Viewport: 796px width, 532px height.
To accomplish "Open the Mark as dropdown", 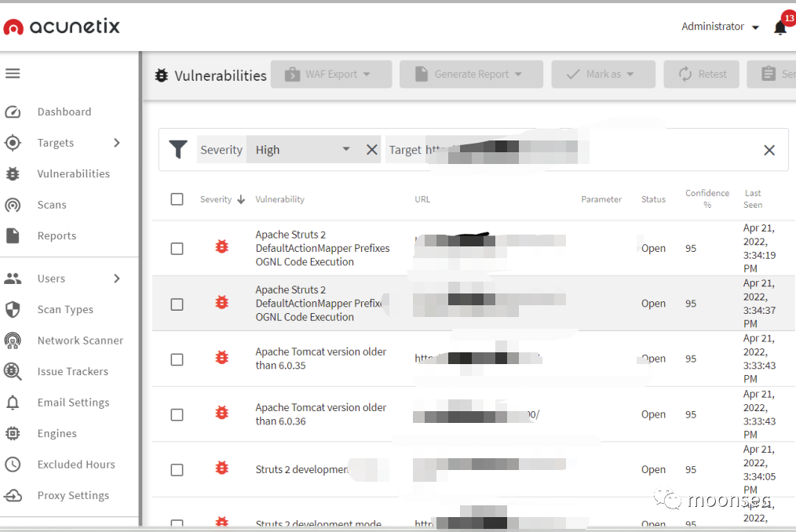I will [x=603, y=74].
